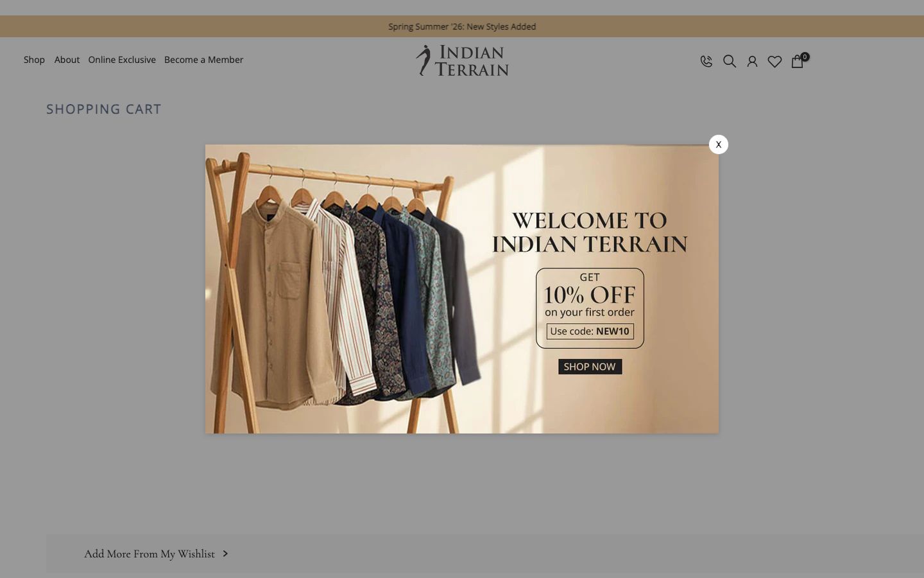
Task: Click Add More From My Wishlist link
Action: [x=150, y=554]
